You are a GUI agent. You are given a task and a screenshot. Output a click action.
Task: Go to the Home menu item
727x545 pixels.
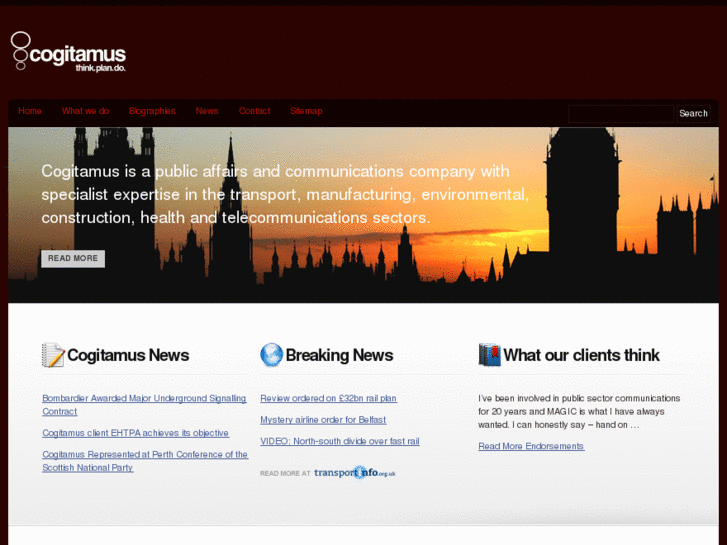click(30, 111)
